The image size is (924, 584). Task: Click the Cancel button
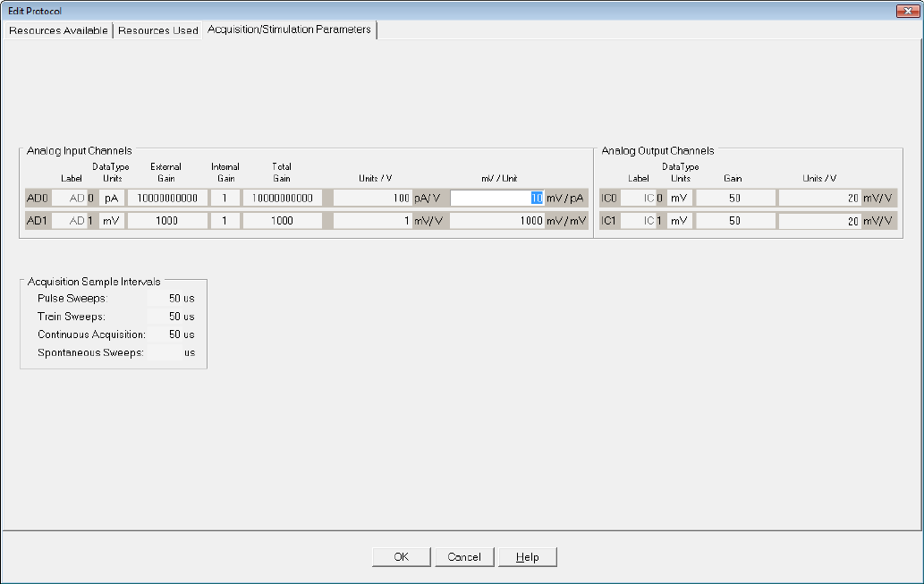(x=464, y=557)
